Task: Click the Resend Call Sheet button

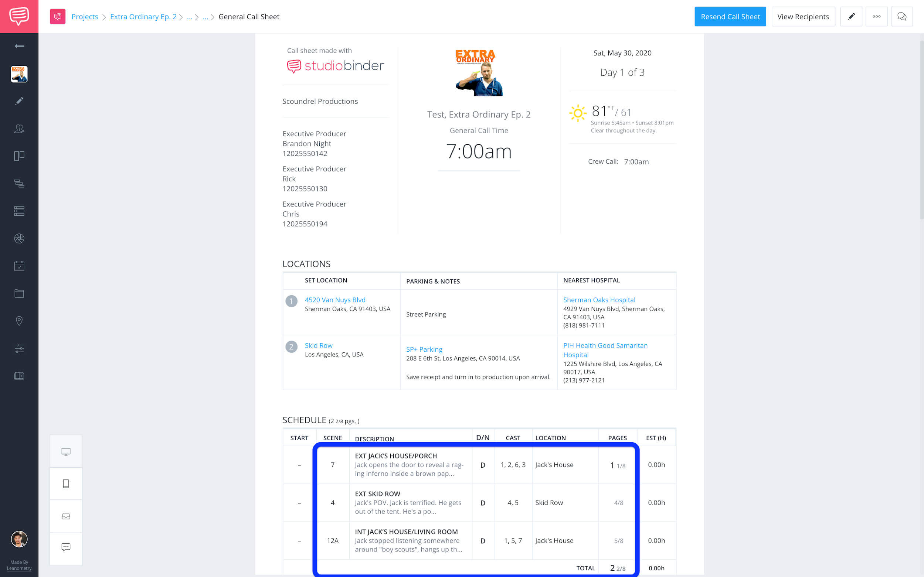Action: click(730, 16)
